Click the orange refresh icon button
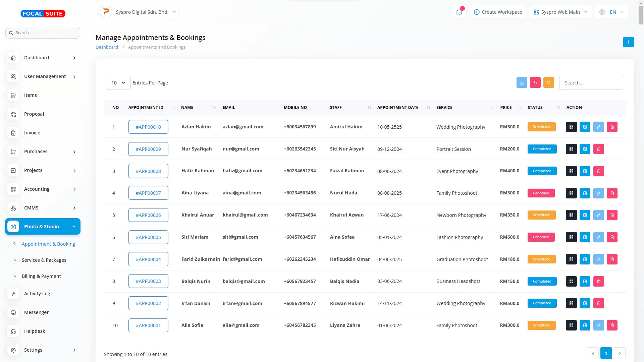This screenshot has width=644, height=362. [x=548, y=82]
